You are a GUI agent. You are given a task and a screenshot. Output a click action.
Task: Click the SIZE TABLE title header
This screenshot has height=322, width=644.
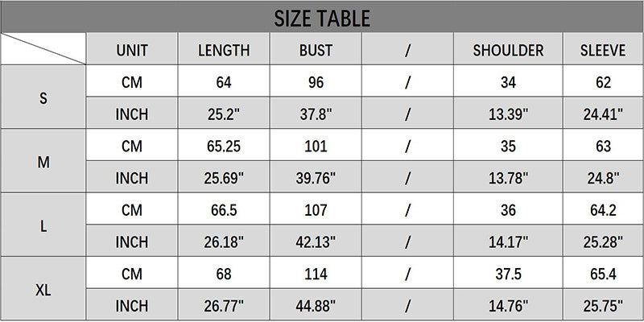[x=322, y=17]
